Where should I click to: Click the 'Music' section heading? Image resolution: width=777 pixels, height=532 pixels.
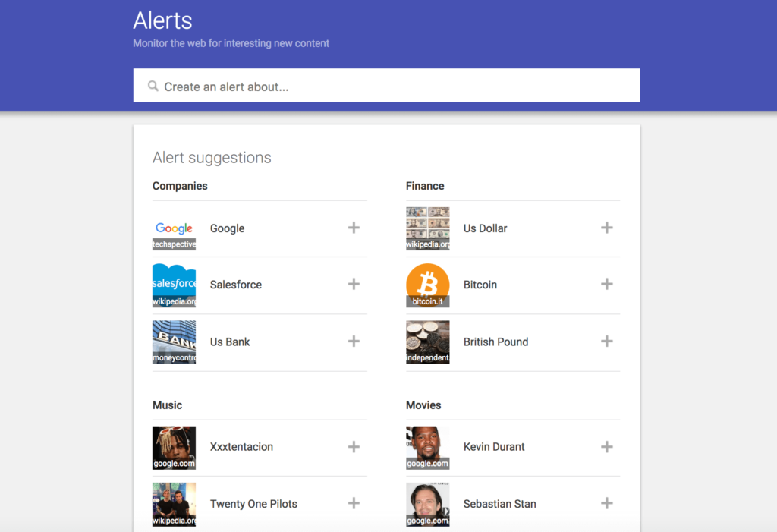click(x=167, y=405)
